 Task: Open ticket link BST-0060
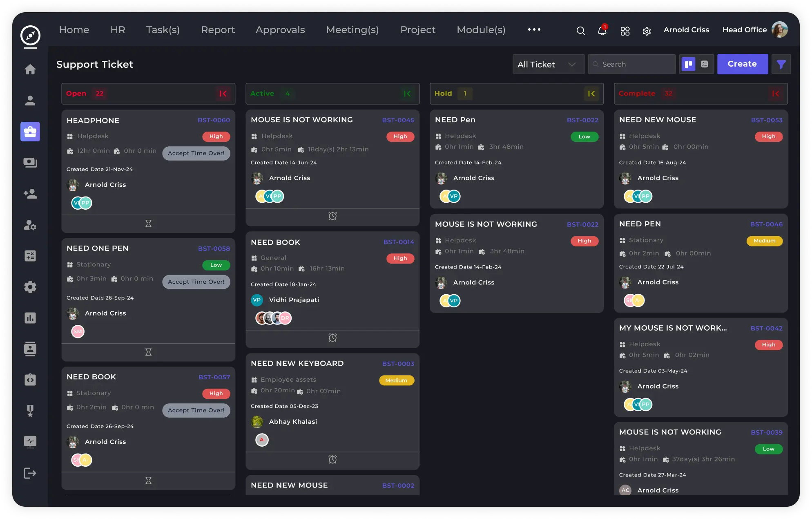click(214, 120)
